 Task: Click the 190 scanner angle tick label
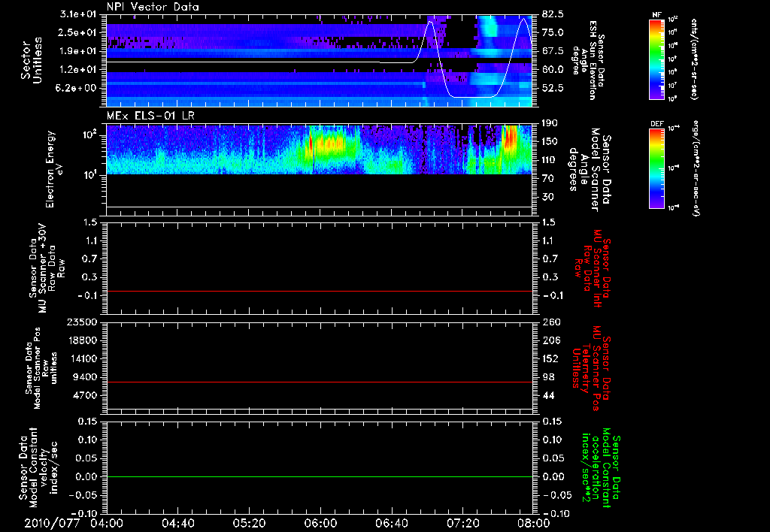[x=550, y=123]
